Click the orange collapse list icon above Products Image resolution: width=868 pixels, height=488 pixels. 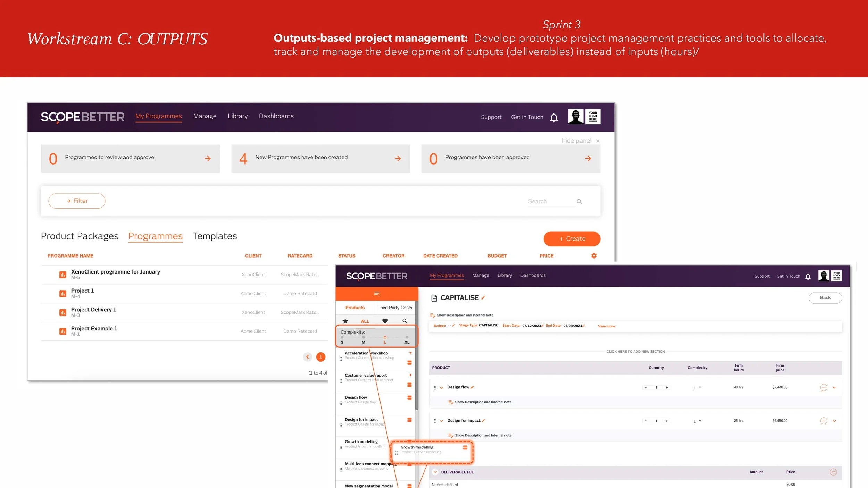(377, 294)
